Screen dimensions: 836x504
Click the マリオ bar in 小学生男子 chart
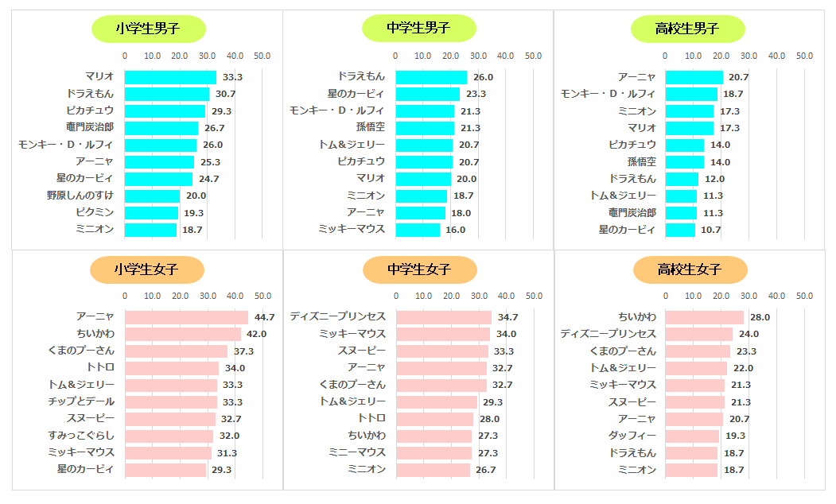[170, 77]
